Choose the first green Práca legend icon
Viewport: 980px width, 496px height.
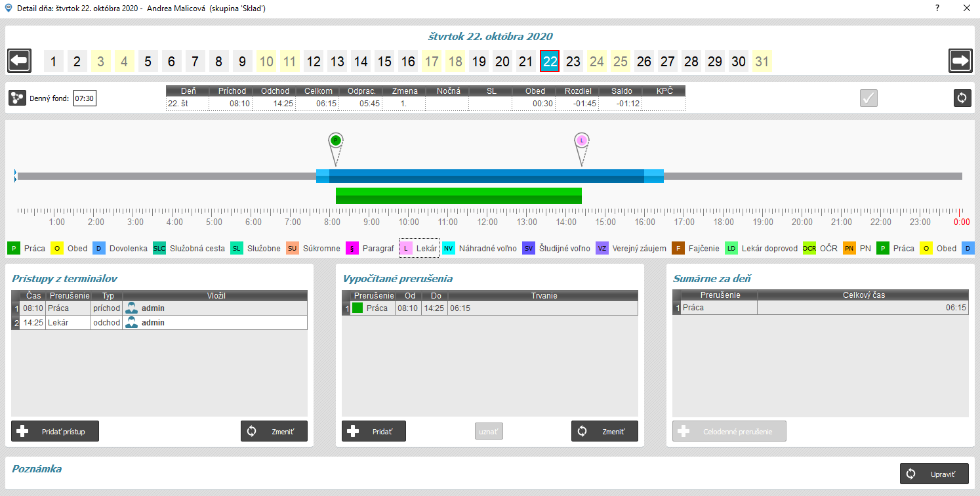click(x=14, y=249)
